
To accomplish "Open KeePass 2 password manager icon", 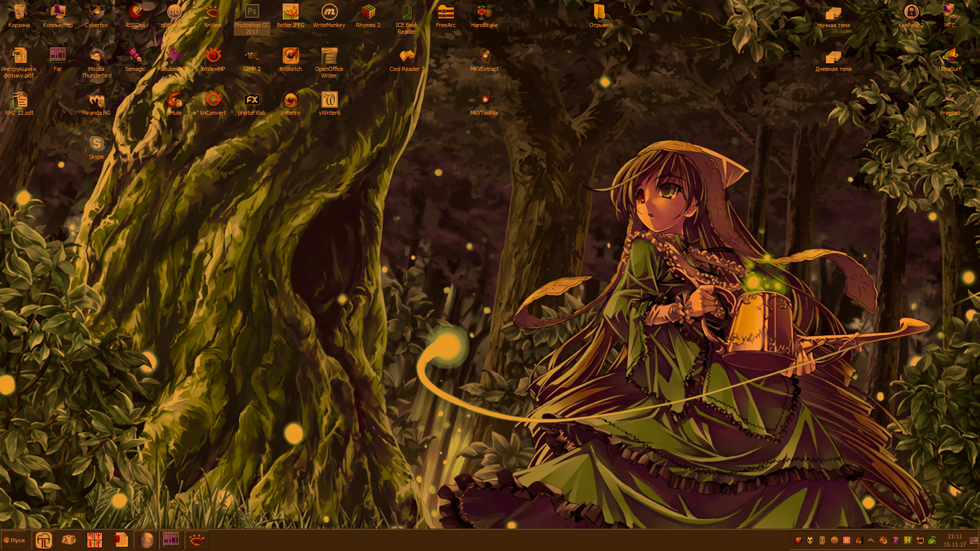I will pos(911,12).
